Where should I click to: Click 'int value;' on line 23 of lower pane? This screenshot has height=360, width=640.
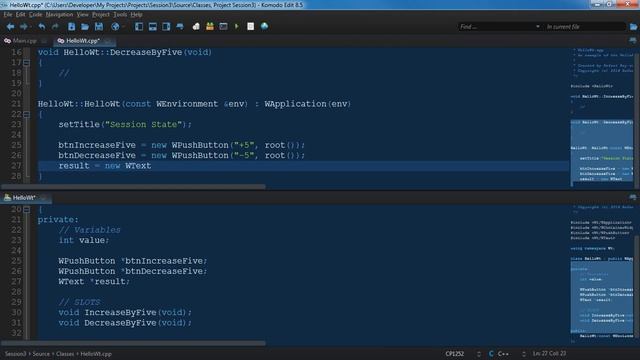point(84,240)
